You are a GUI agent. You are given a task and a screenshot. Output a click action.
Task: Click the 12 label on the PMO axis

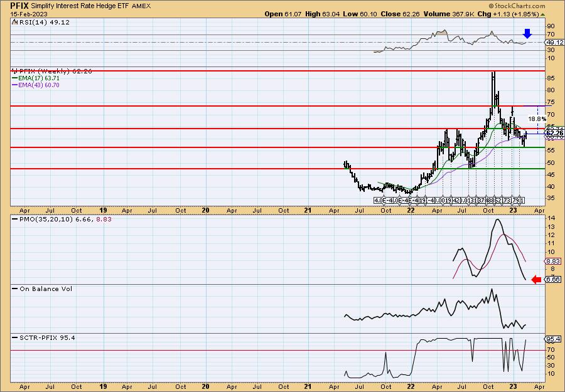tap(551, 235)
